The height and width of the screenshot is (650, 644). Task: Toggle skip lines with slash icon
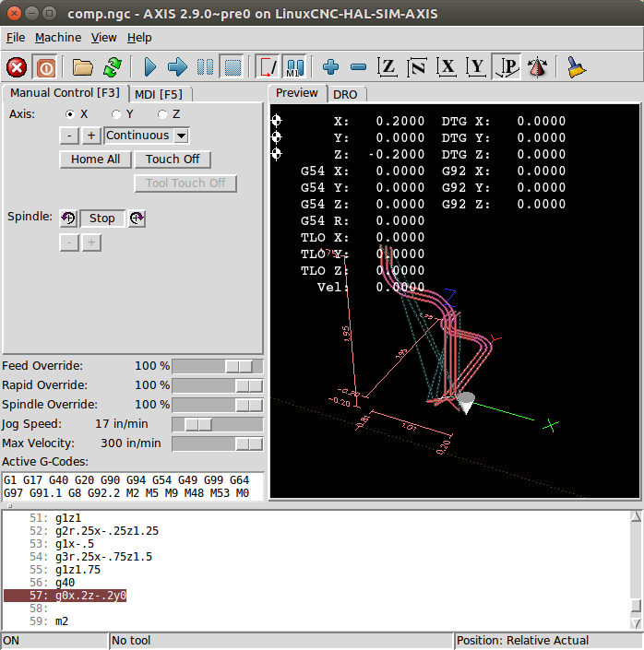268,67
